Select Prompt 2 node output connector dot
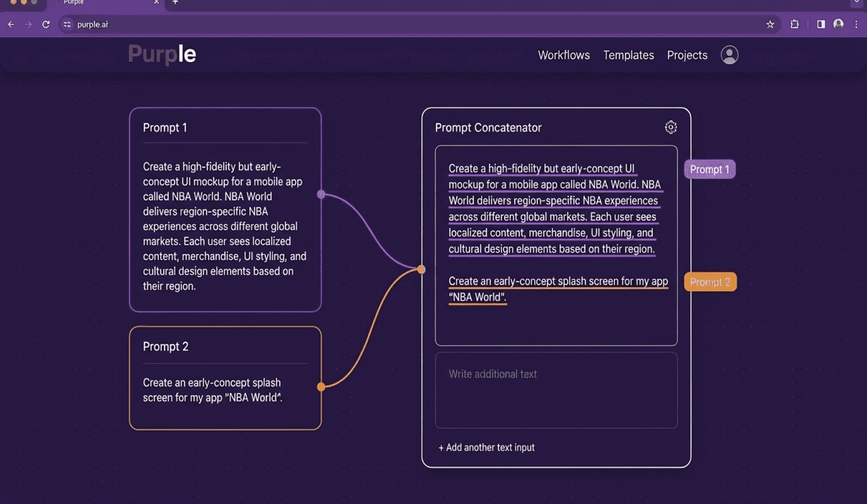The image size is (867, 504). pyautogui.click(x=321, y=387)
